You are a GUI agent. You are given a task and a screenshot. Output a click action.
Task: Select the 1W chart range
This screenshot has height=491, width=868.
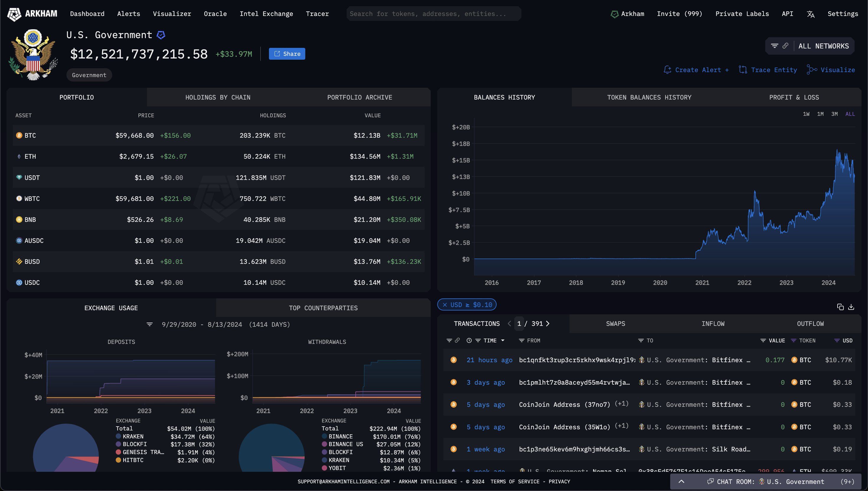pos(806,114)
